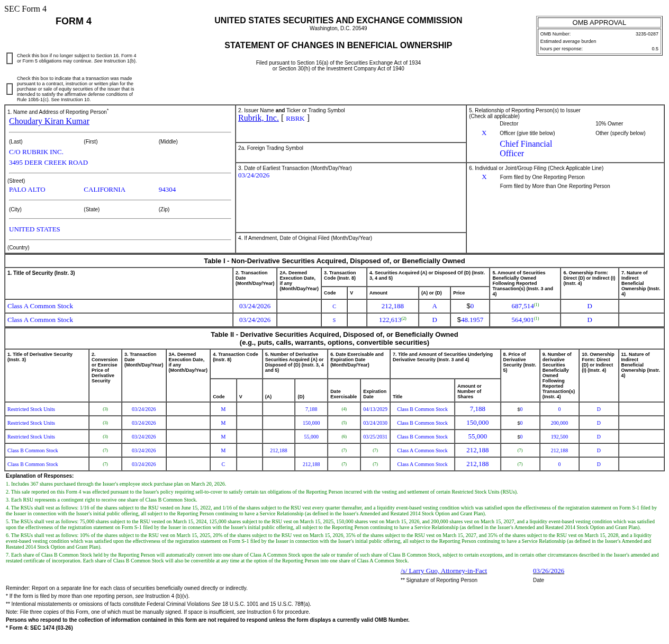The height and width of the screenshot is (644, 669).
Task: Check the no-longer-subject-to-Section-16 box
Action: click(x=10, y=58)
